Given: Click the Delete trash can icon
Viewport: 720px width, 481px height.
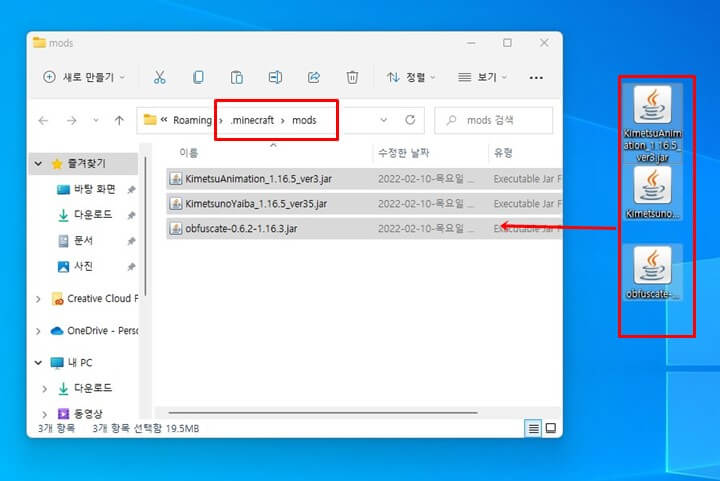Looking at the screenshot, I should point(352,77).
